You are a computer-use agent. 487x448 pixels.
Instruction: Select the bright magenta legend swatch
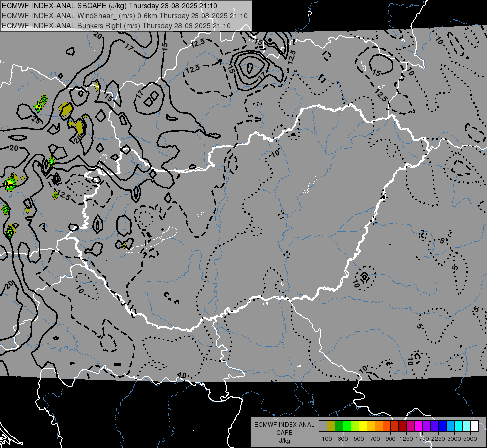420,426
